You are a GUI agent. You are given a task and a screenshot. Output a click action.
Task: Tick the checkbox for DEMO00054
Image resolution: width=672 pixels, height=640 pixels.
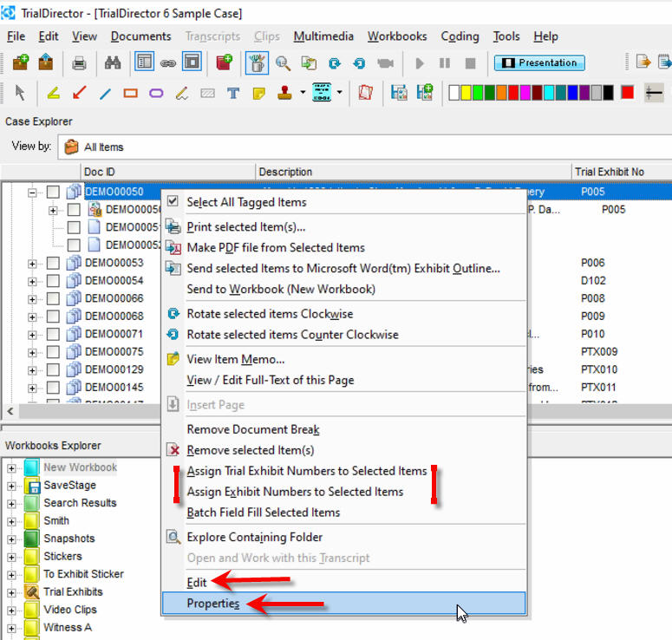[53, 281]
